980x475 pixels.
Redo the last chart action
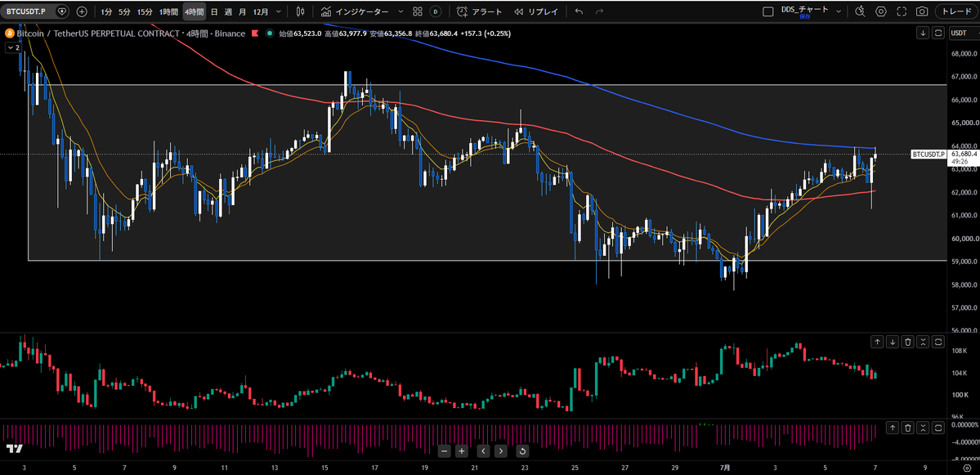tap(600, 11)
